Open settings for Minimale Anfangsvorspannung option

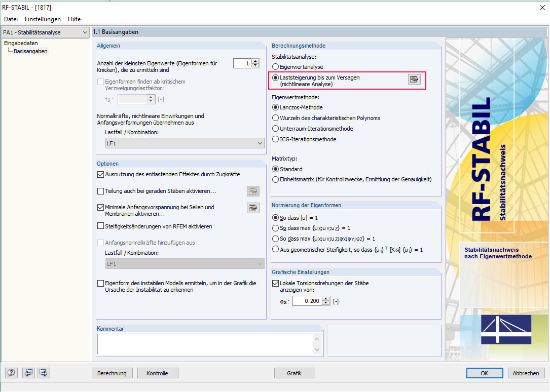click(x=253, y=208)
